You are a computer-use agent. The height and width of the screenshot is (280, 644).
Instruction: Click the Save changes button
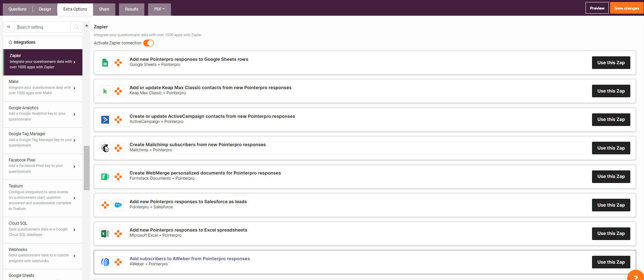pos(627,8)
